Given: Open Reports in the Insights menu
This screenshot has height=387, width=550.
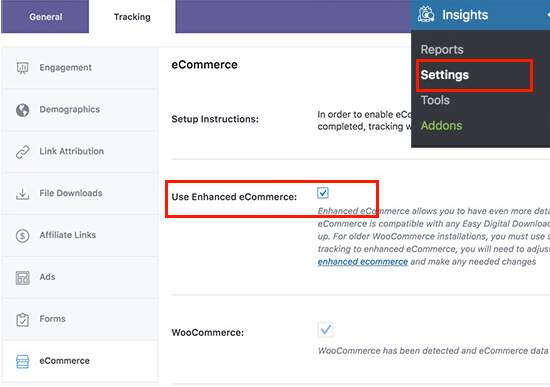Looking at the screenshot, I should coord(442,49).
